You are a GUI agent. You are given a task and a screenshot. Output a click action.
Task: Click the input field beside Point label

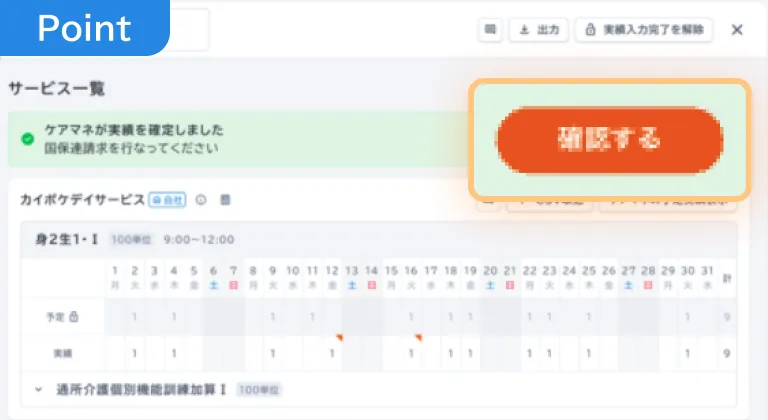point(189,30)
